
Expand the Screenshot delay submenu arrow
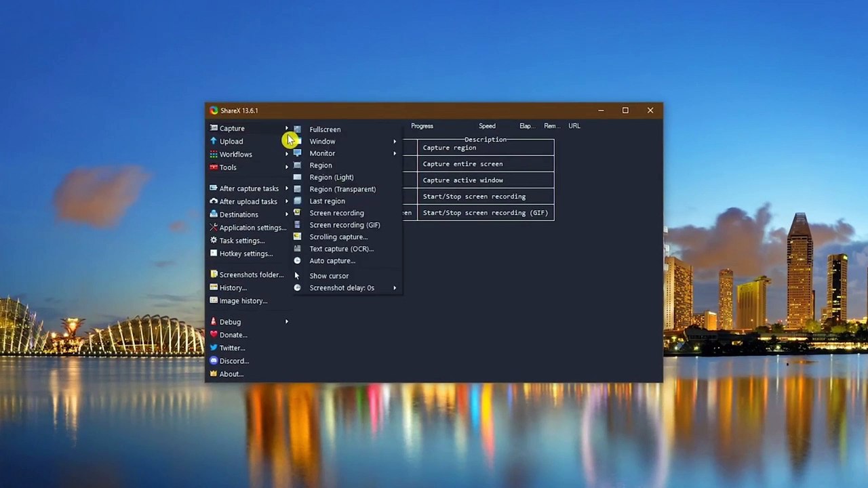395,288
